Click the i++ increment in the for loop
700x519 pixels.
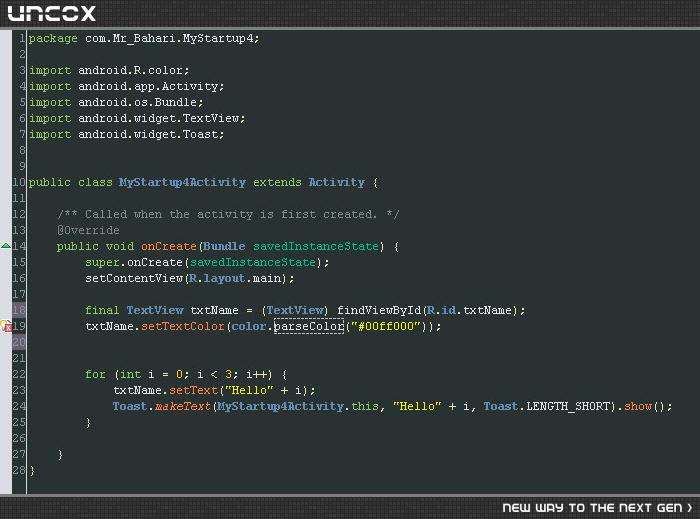[x=259, y=374]
